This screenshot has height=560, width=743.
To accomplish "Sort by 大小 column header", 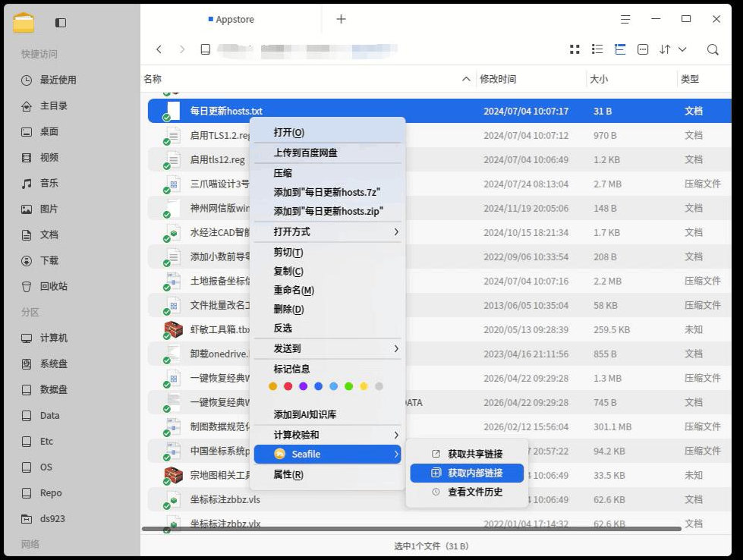I will 599,79.
